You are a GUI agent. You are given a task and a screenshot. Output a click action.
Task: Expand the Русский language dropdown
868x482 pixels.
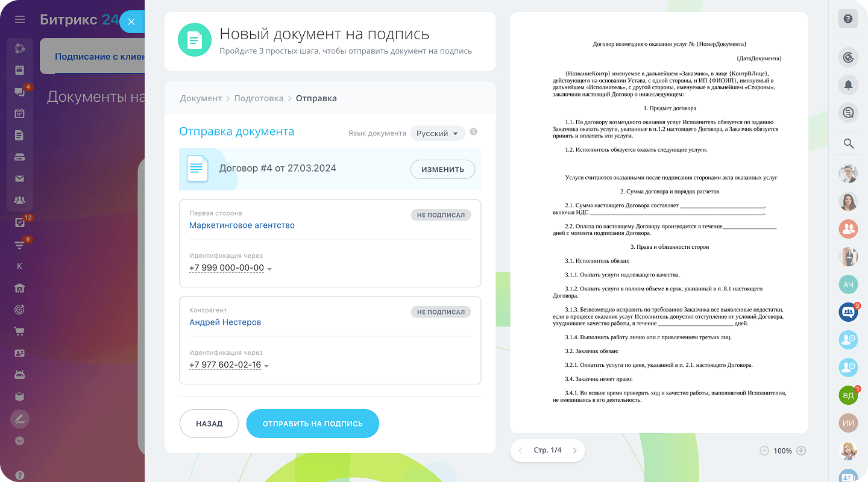[438, 133]
